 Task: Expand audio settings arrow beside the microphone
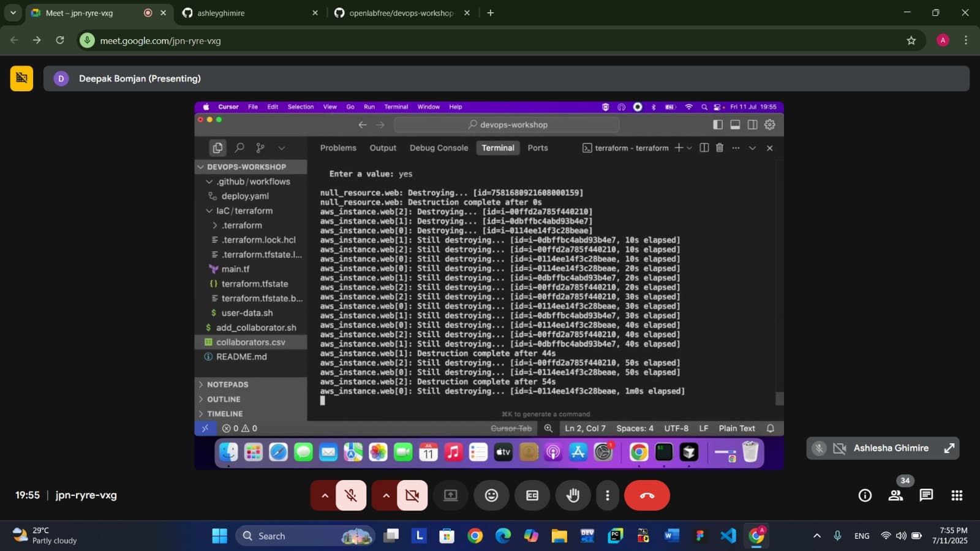(325, 495)
